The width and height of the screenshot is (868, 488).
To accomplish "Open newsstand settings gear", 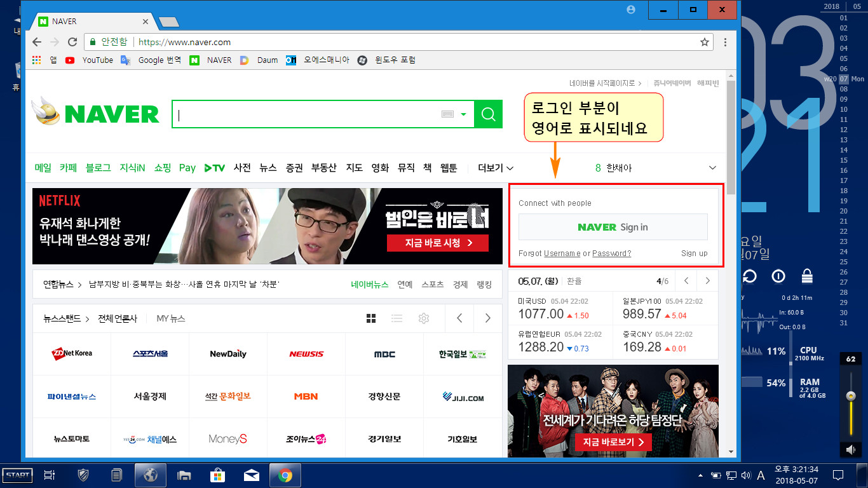I will (424, 318).
